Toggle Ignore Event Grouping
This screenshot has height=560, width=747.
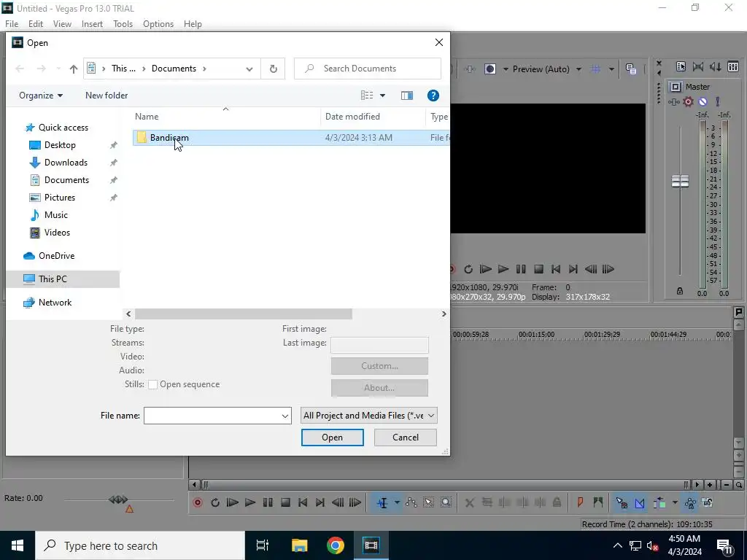tap(708, 502)
